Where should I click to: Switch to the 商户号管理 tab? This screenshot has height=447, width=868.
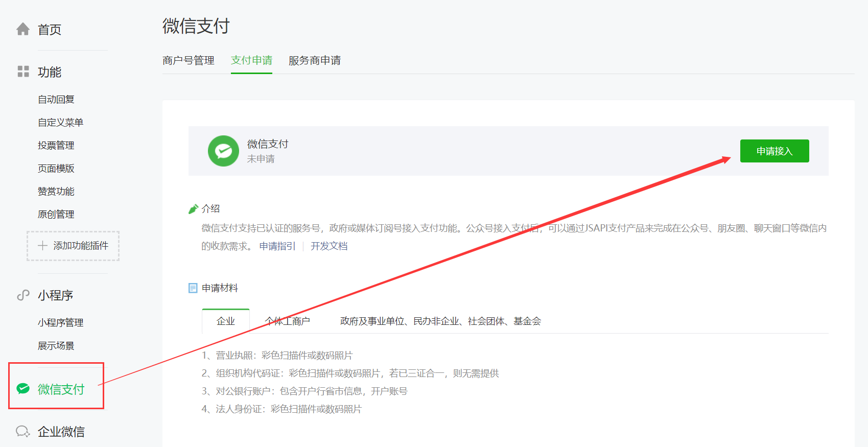pyautogui.click(x=189, y=60)
